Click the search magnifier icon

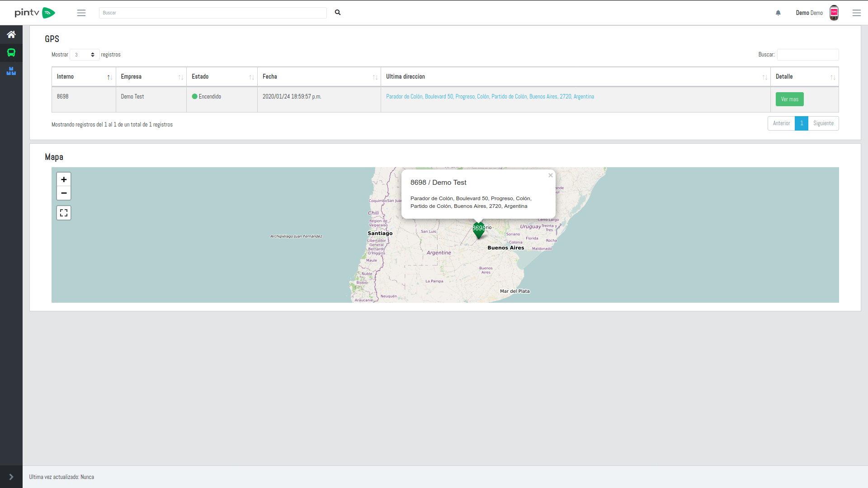pos(338,13)
